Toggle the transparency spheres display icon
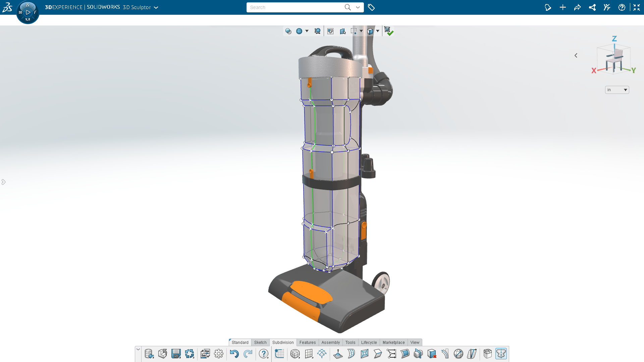The width and height of the screenshot is (644, 362). point(288,31)
